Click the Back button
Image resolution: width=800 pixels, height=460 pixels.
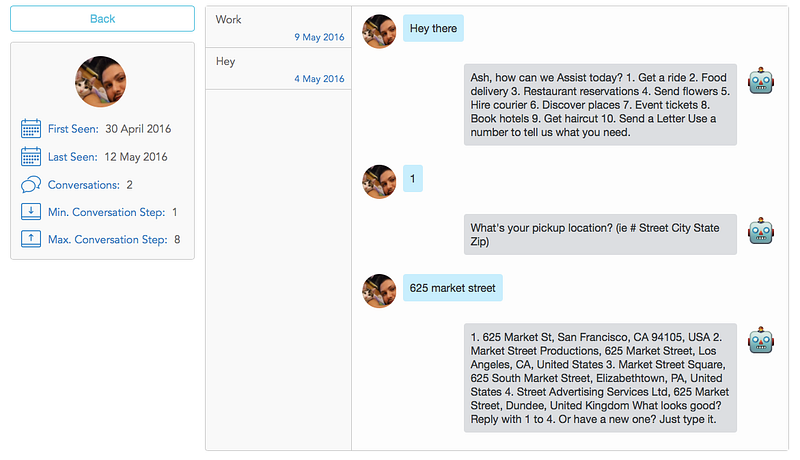(x=102, y=19)
